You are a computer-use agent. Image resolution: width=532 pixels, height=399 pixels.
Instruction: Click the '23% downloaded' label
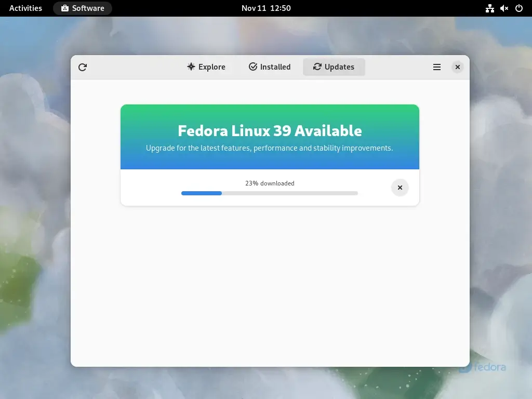point(270,183)
